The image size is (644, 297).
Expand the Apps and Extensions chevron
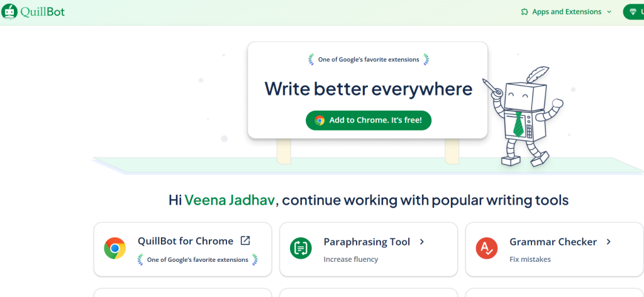click(x=609, y=12)
